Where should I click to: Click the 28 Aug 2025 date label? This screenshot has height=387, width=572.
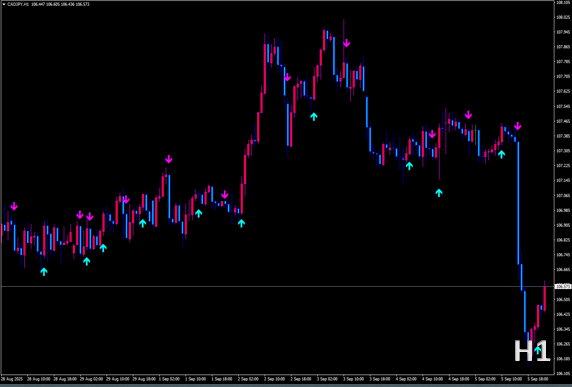coord(12,379)
